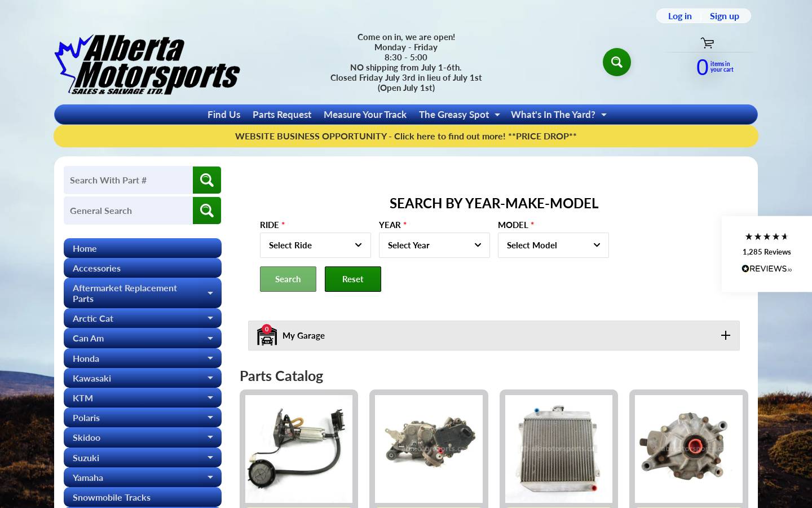Expand What's In The Yard? menu arrow
Image resolution: width=812 pixels, height=508 pixels.
click(604, 115)
